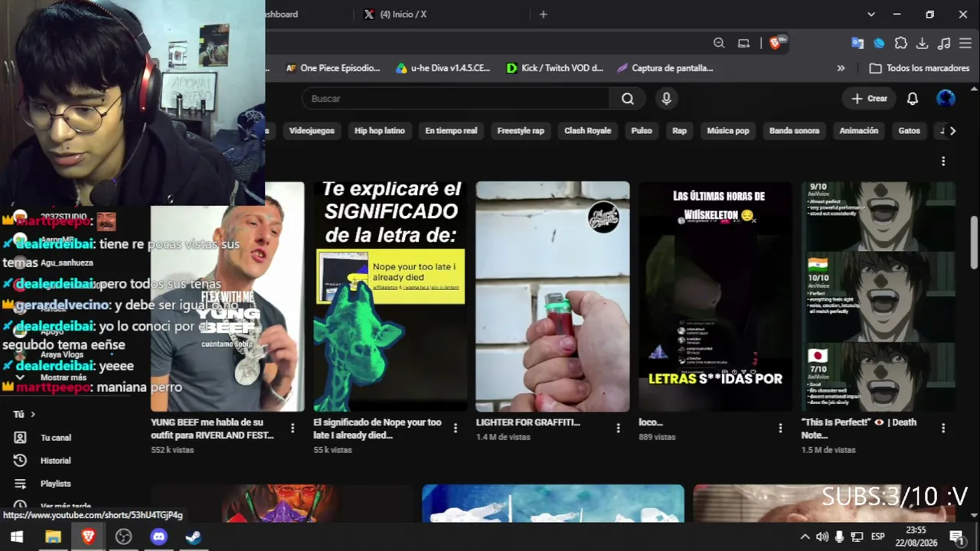
Task: Filter by the 'Clash Royale' chip
Action: pyautogui.click(x=588, y=131)
